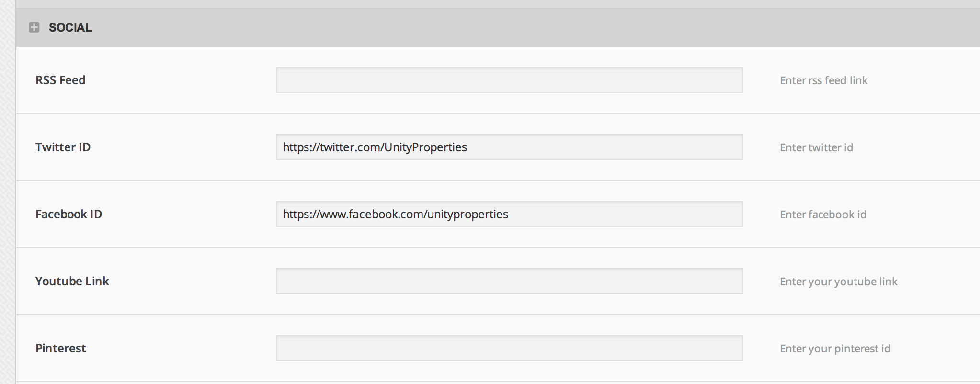Click the 'Enter twitter id' hint
This screenshot has width=980, height=384.
tap(816, 147)
